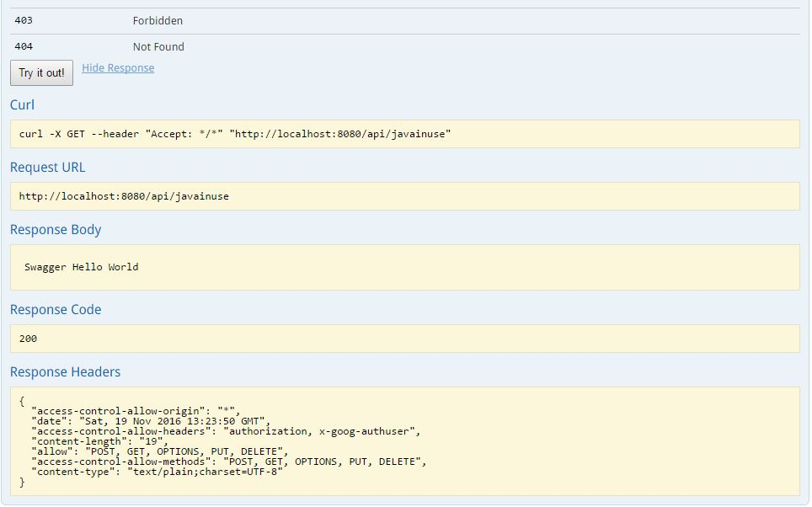
Task: Click the Response Code heading
Action: tap(56, 310)
